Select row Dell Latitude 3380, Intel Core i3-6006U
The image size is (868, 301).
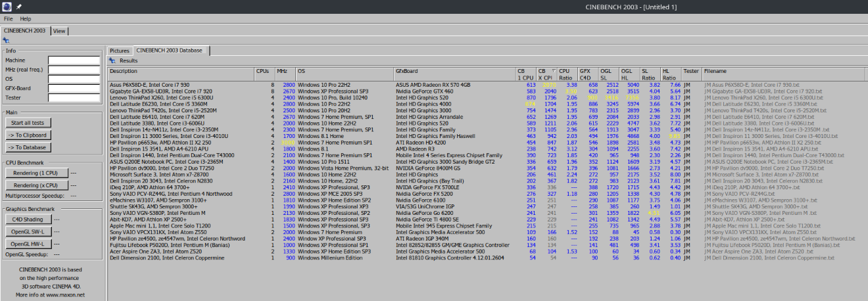pos(487,123)
